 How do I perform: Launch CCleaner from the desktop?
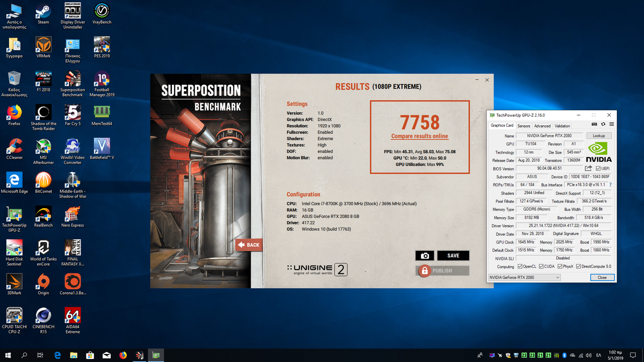14,149
